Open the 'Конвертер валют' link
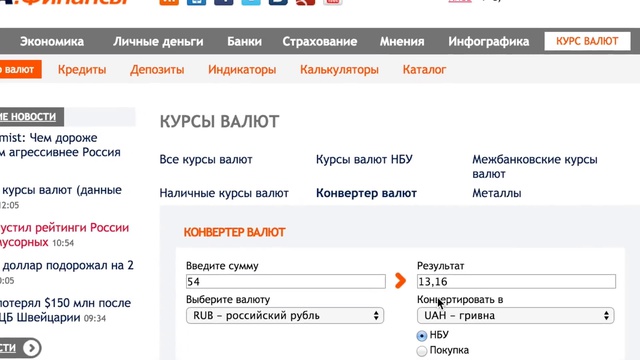640x360 pixels. click(366, 193)
